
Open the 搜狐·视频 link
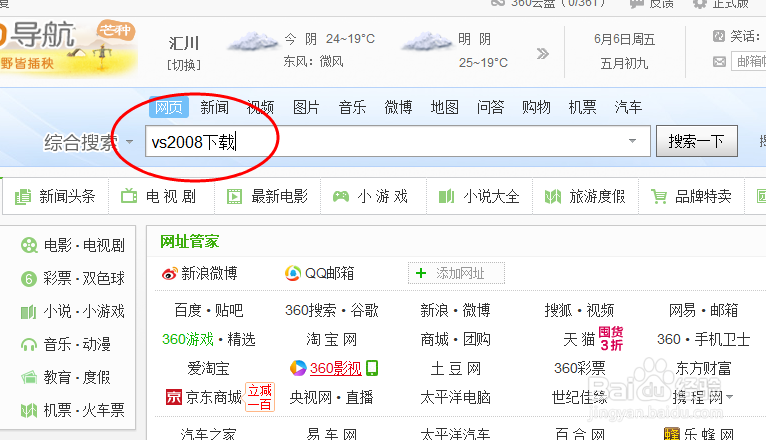click(579, 311)
